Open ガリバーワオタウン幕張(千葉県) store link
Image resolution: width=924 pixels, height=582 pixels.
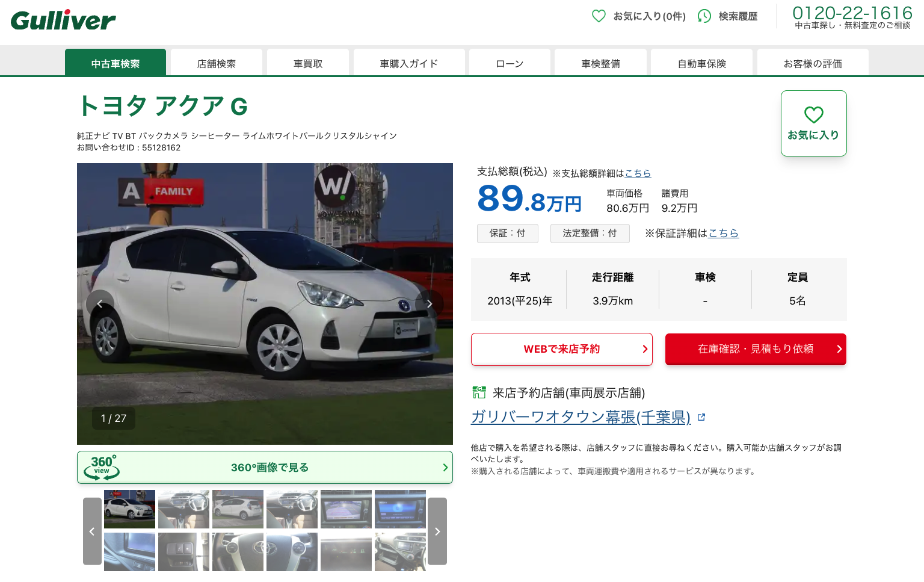[x=581, y=417]
